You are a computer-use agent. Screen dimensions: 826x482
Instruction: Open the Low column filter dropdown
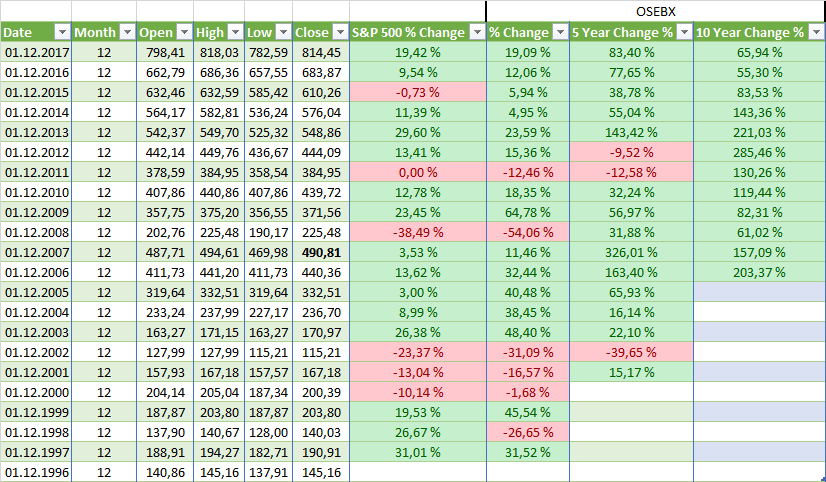283,32
